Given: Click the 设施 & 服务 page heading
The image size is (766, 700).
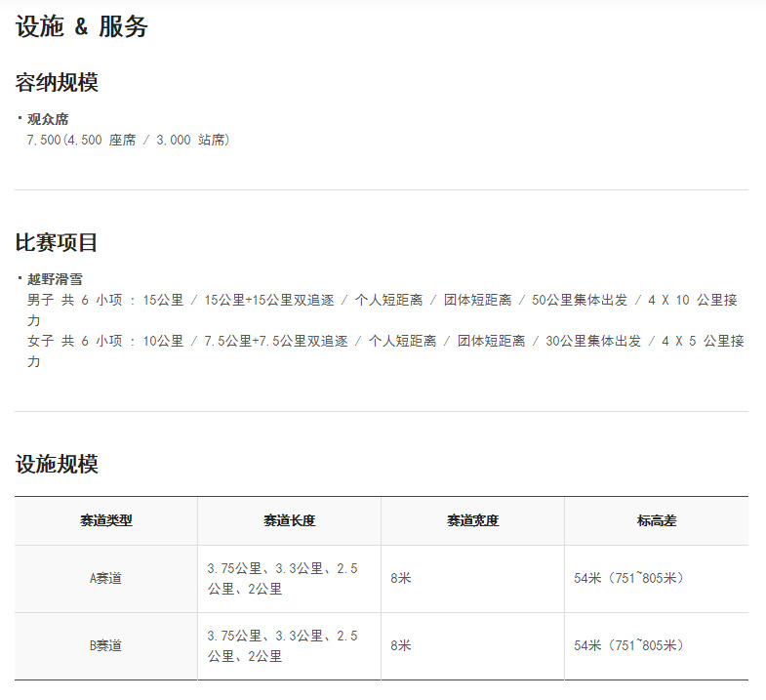Looking at the screenshot, I should (81, 26).
